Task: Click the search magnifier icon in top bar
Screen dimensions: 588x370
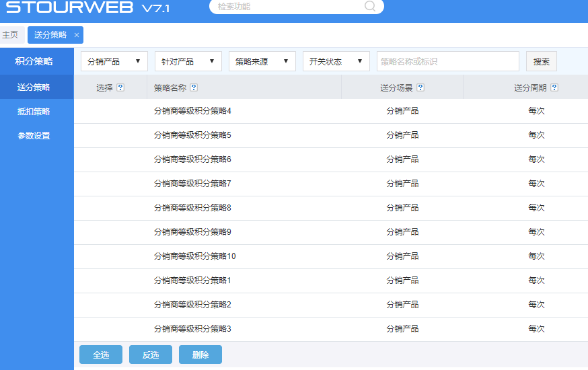Action: click(370, 7)
